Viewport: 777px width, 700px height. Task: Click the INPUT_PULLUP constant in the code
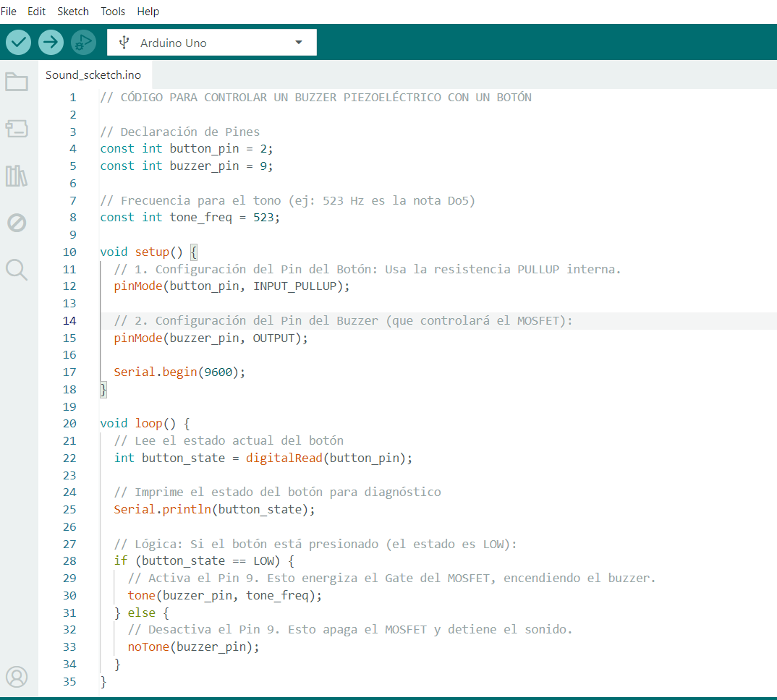[x=294, y=286]
